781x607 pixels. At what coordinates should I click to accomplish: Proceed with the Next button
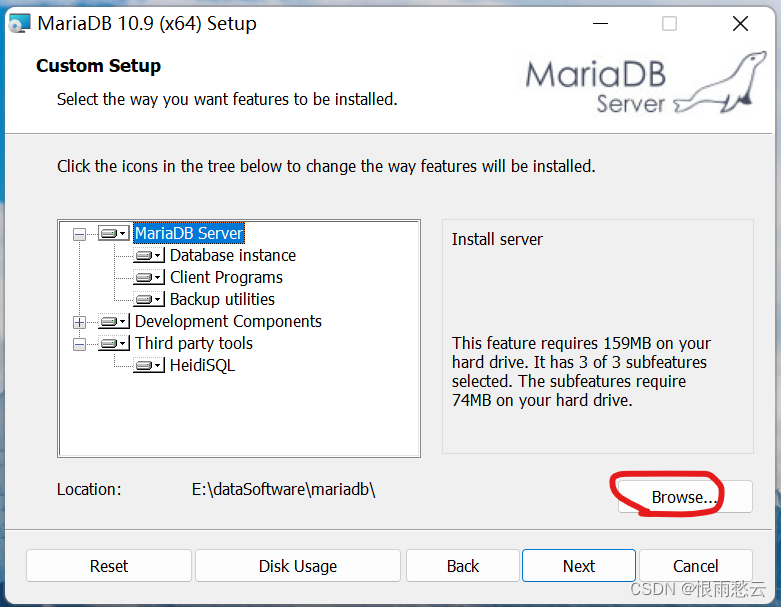pyautogui.click(x=579, y=566)
